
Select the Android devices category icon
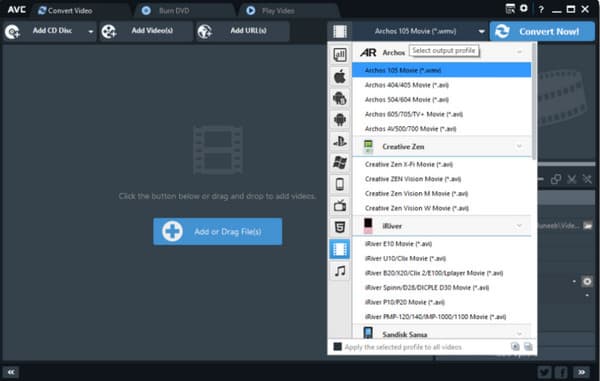[339, 120]
